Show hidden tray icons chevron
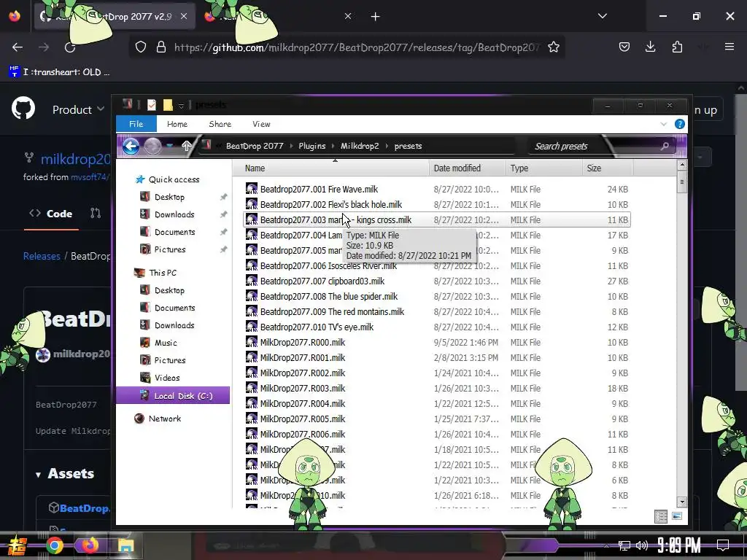Image resolution: width=747 pixels, height=560 pixels. (x=606, y=545)
